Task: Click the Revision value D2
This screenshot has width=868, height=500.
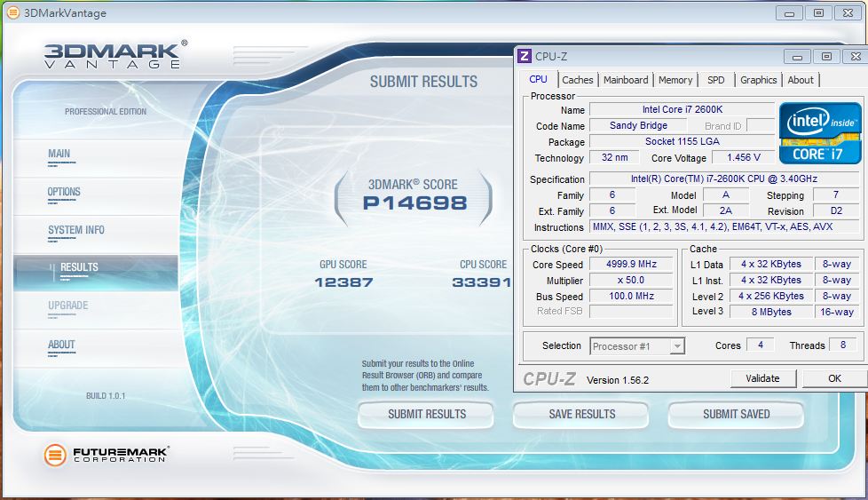Action: point(835,211)
